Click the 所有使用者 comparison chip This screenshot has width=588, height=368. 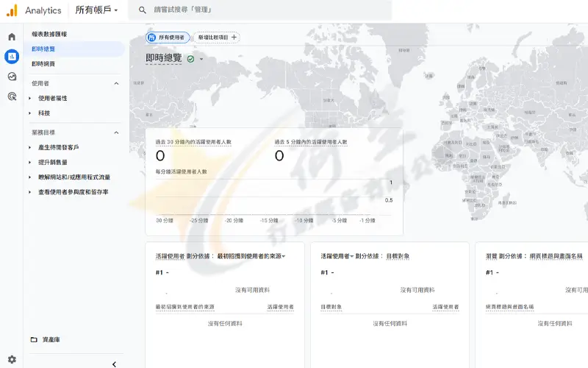[x=168, y=38]
